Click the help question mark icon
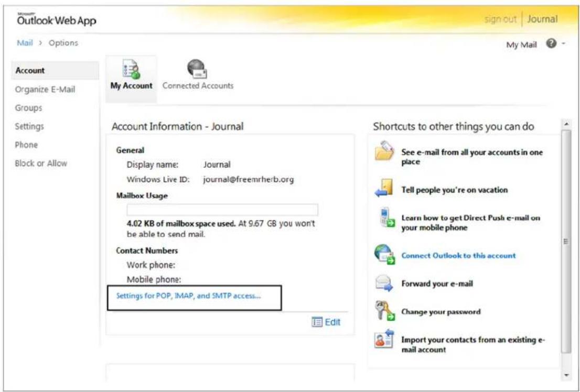Image resolution: width=580 pixels, height=392 pixels. [551, 43]
